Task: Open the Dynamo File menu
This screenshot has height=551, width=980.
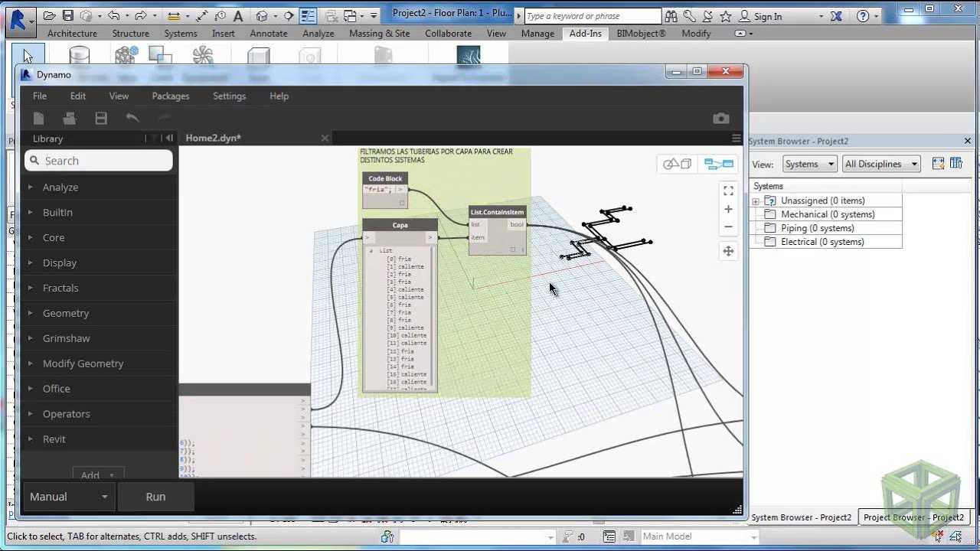Action: pos(40,96)
